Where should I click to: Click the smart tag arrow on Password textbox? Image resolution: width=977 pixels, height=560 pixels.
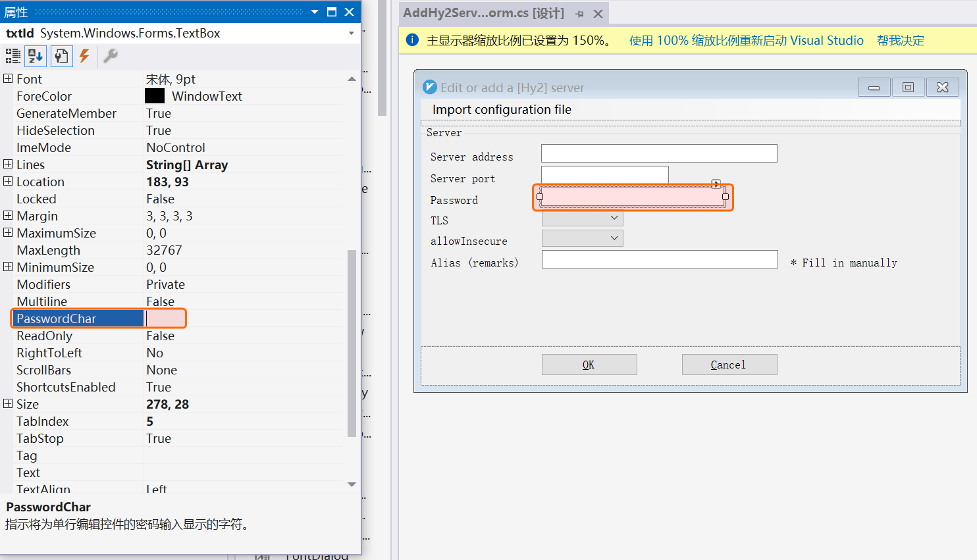pyautogui.click(x=716, y=184)
